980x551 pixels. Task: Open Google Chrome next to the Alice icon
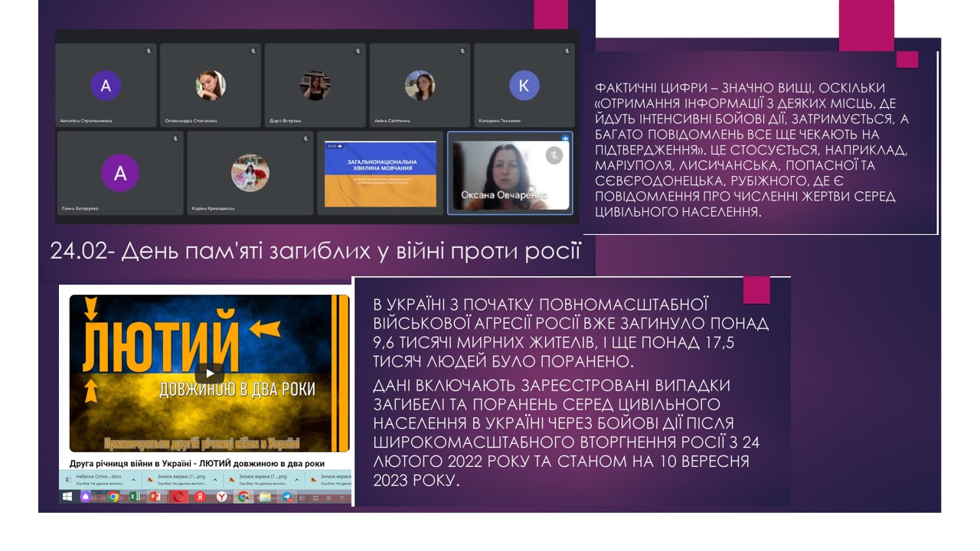113,497
